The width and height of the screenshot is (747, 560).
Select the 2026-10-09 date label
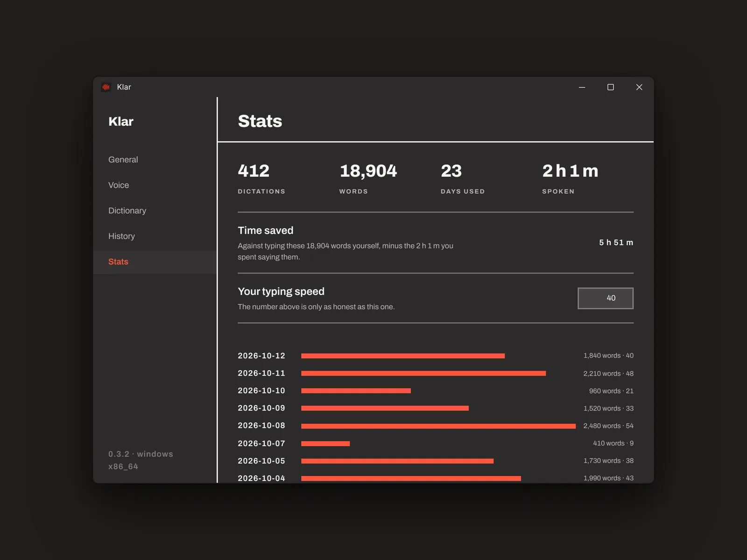coord(261,408)
